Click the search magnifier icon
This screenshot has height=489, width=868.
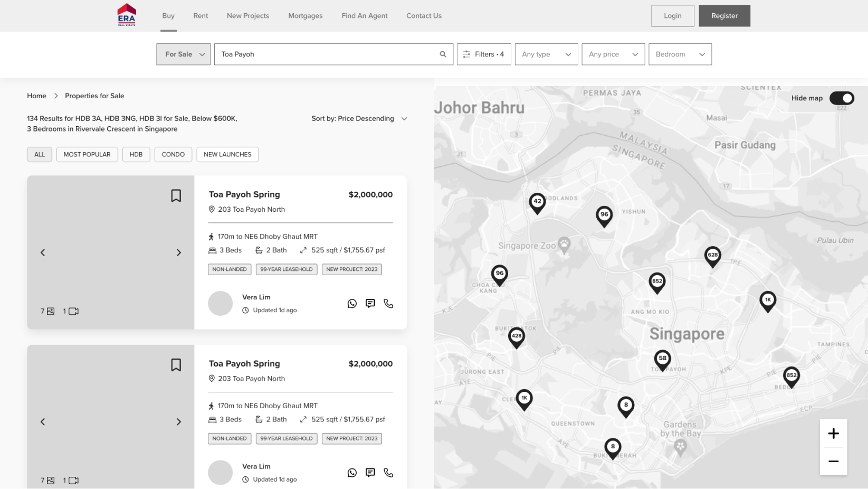point(443,54)
